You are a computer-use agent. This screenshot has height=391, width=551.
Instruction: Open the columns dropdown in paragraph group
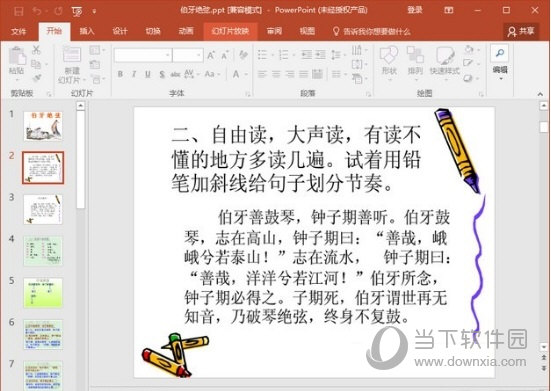[338, 74]
